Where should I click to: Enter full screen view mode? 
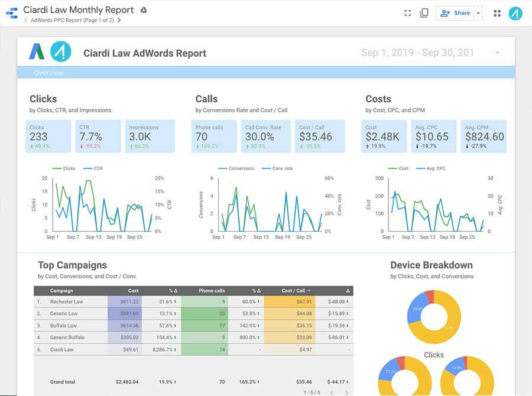coord(407,13)
